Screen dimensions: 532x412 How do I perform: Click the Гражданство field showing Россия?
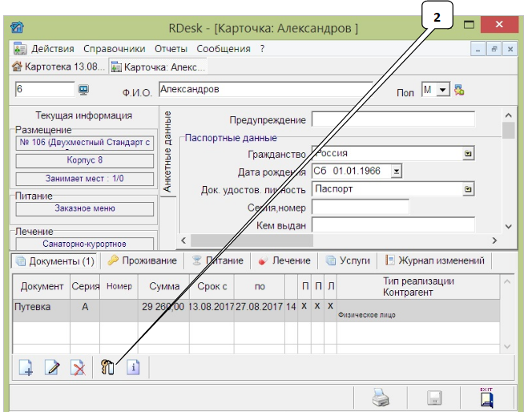coord(387,153)
